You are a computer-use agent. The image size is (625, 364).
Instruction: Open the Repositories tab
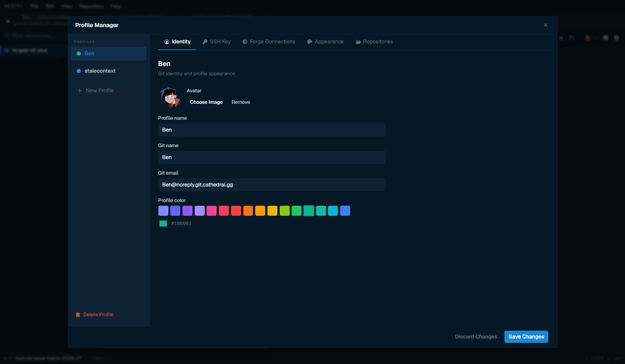click(374, 42)
